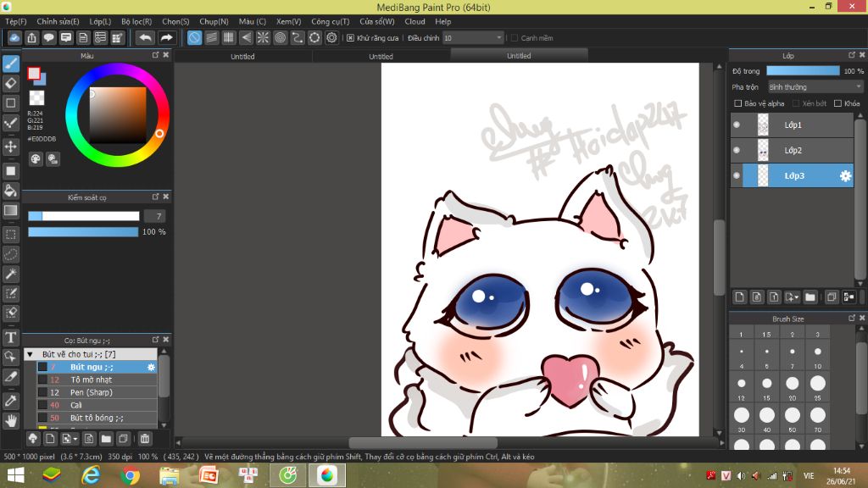Image resolution: width=868 pixels, height=488 pixels.
Task: Select the Gradient tool
Action: point(10,210)
